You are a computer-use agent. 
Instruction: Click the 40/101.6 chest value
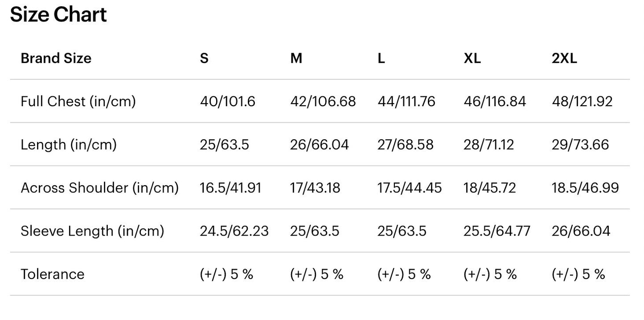227,101
